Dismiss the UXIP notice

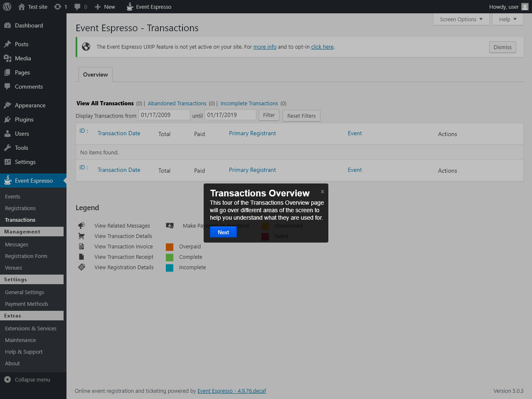(502, 47)
